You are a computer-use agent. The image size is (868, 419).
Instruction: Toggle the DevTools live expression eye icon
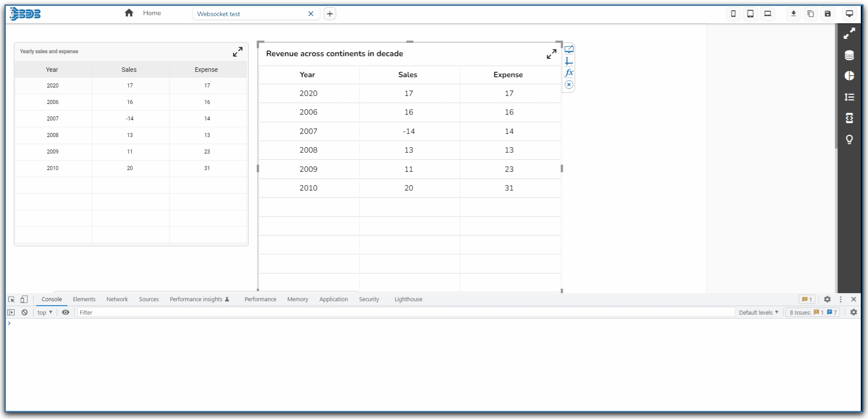click(66, 312)
